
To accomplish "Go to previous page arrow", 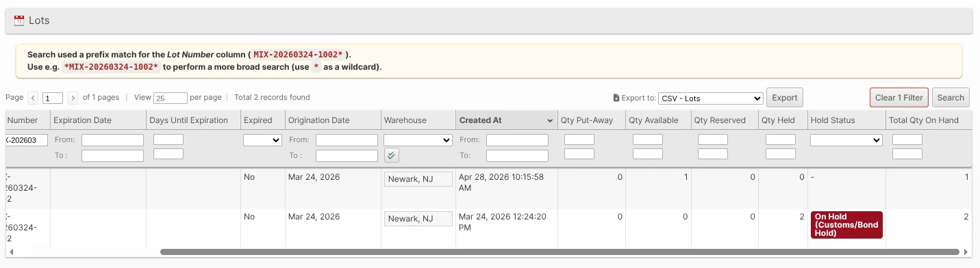I will 34,98.
